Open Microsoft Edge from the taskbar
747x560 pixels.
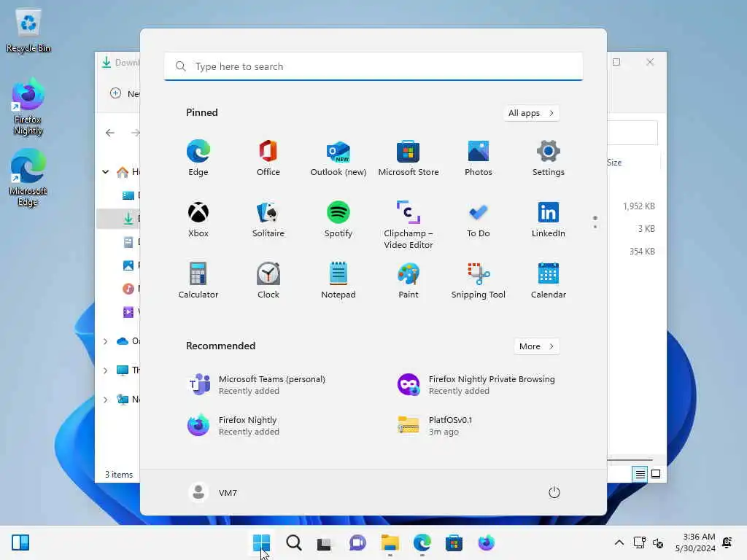tap(422, 542)
